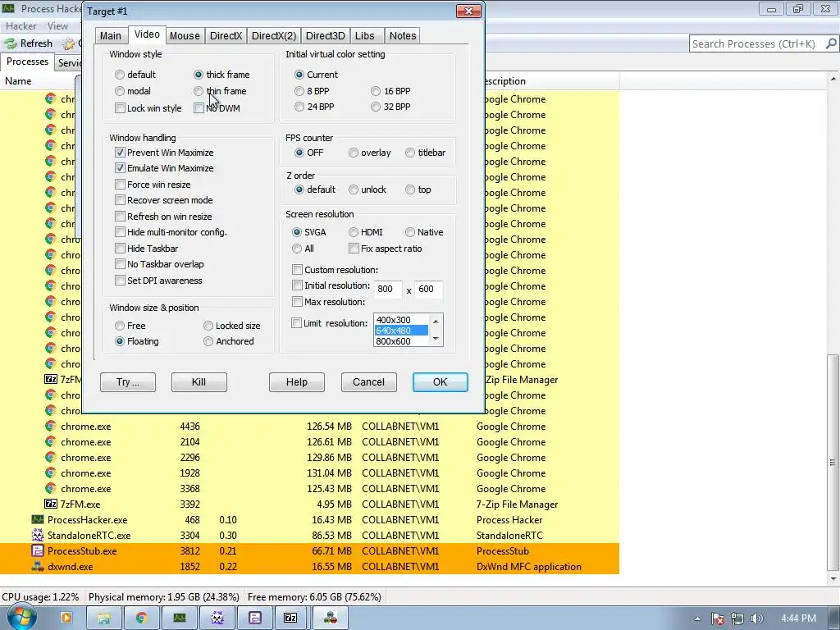
Task: Switch to StandaloneRTC in the taskbar
Action: pyautogui.click(x=217, y=618)
